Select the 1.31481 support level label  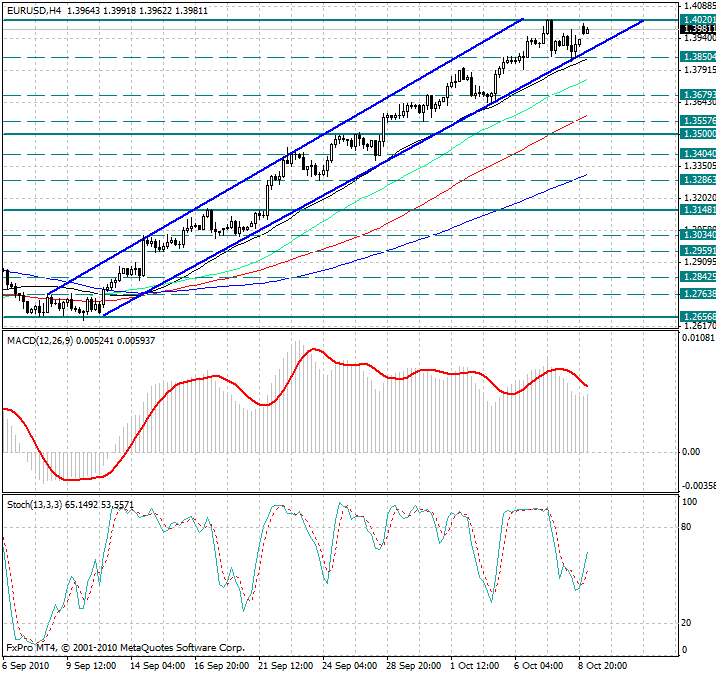(697, 210)
